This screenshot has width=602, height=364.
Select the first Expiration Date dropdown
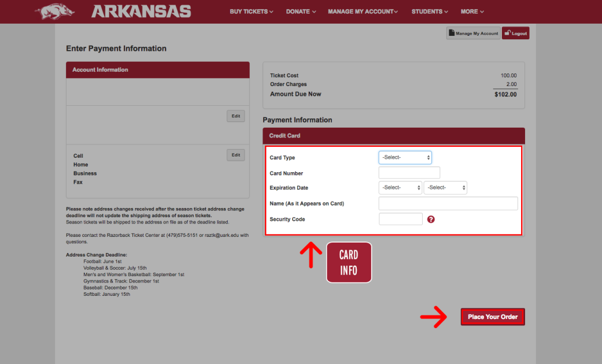click(400, 188)
